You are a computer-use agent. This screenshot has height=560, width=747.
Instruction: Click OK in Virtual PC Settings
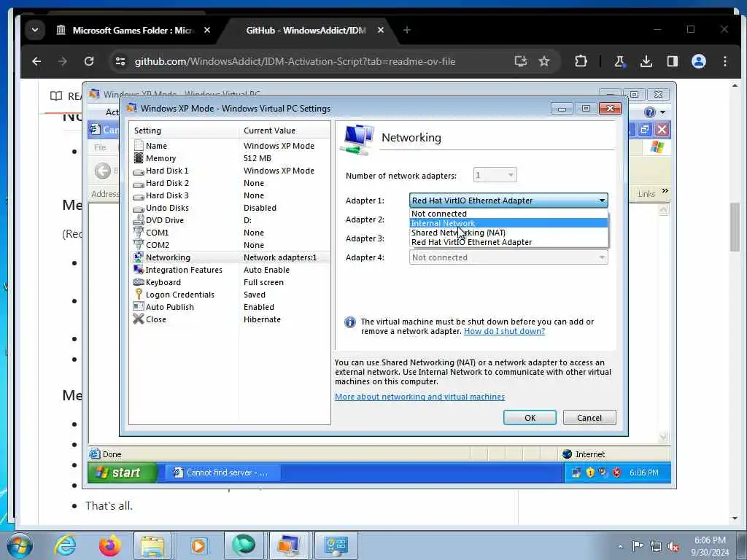tap(530, 418)
